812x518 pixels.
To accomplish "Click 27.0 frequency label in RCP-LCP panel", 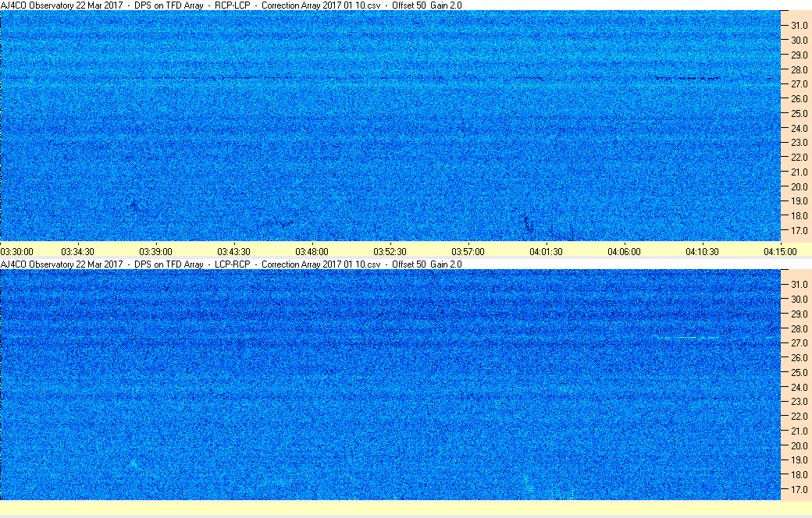I will click(x=799, y=83).
